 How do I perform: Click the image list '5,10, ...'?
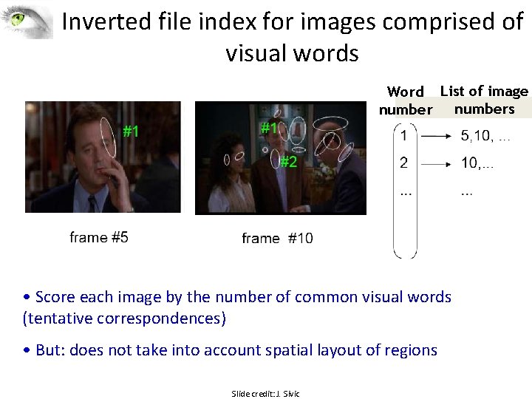[x=485, y=136]
